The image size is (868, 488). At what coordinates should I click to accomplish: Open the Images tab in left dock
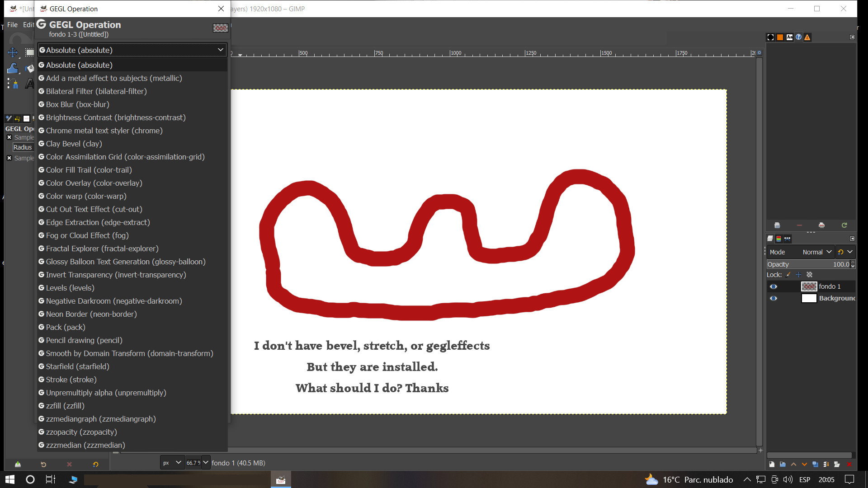click(x=26, y=118)
